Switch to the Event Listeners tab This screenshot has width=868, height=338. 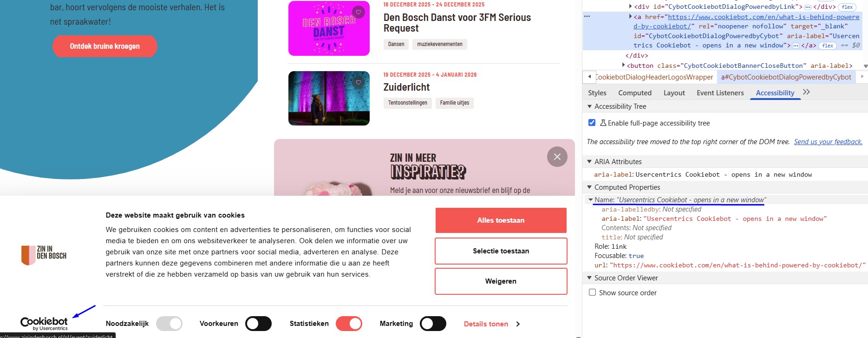720,93
